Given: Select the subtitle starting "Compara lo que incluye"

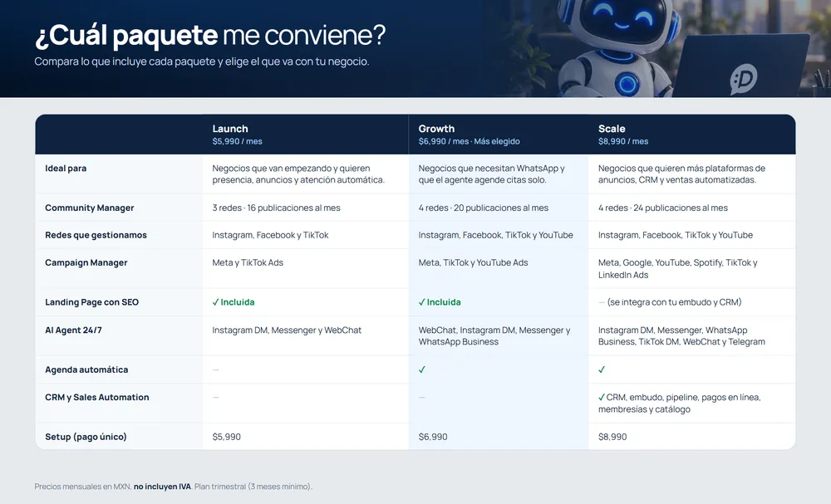Looking at the screenshot, I should click(202, 61).
